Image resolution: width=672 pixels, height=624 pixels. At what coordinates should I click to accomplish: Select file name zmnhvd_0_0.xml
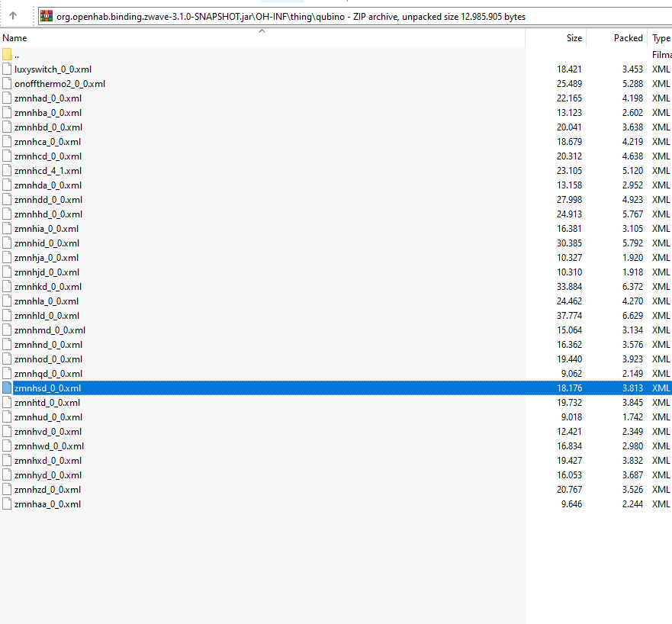(x=48, y=432)
